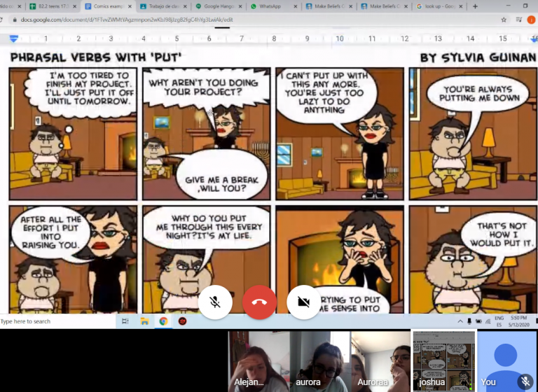
Task: Select the 'You' participant thumbnail
Action: 506,361
